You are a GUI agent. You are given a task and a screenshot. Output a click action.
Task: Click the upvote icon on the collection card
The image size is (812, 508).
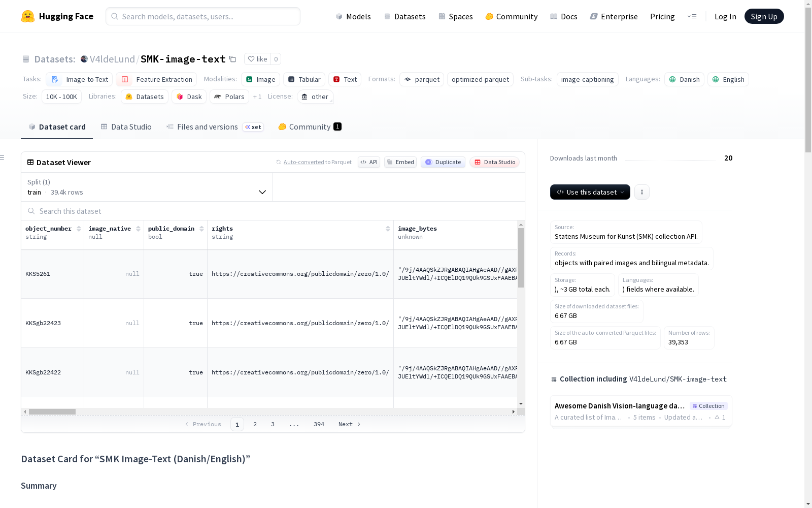tap(717, 417)
